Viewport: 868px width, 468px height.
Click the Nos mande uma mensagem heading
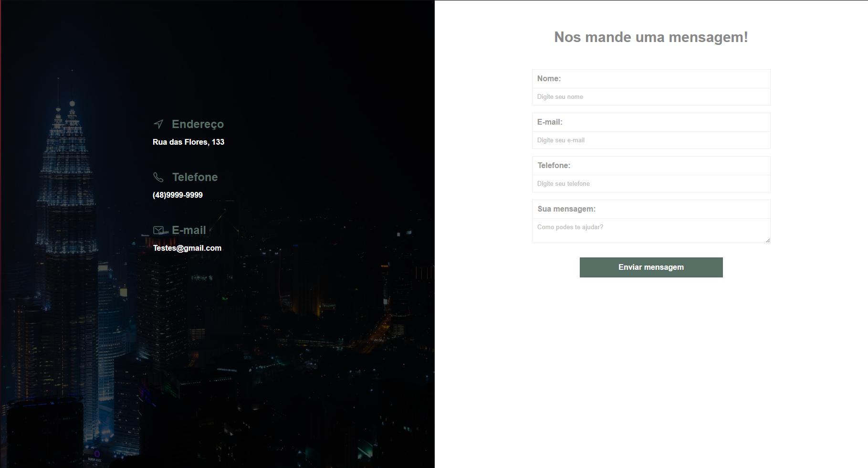(651, 37)
